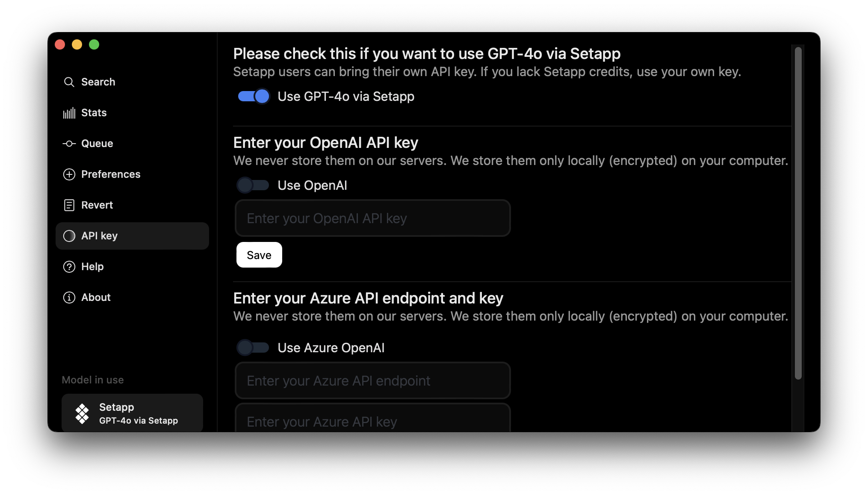Go to the Preferences menu item
Viewport: 868px width, 495px height.
tap(111, 174)
